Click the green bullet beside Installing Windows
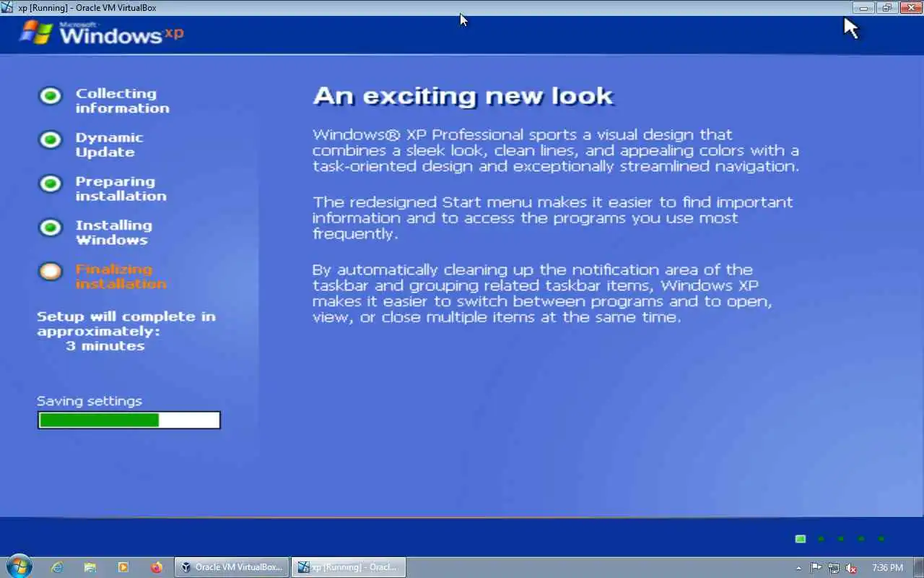This screenshot has width=924, height=578. click(51, 228)
